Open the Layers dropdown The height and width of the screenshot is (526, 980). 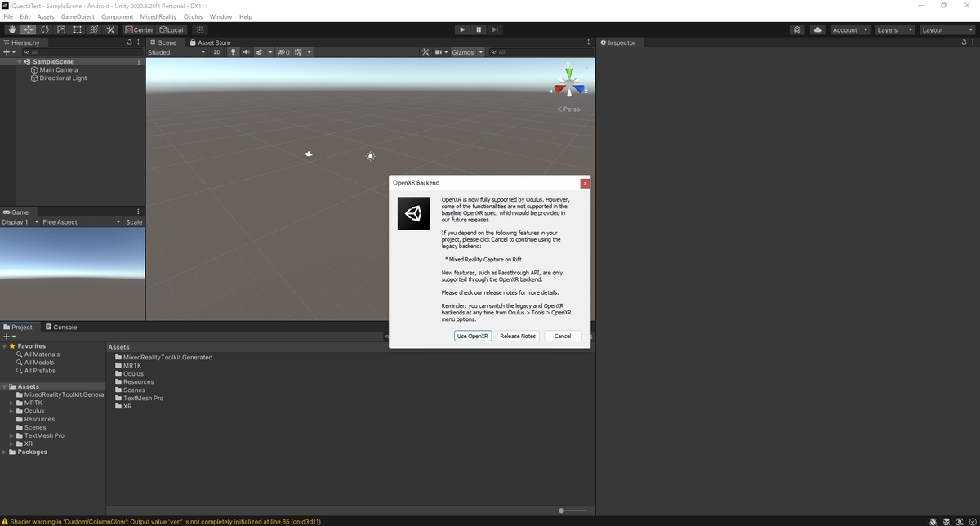[x=893, y=29]
